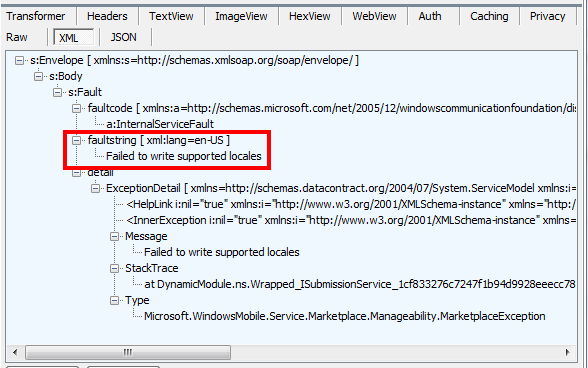Select the WebView tab
This screenshot has width=588, height=368.
point(374,16)
